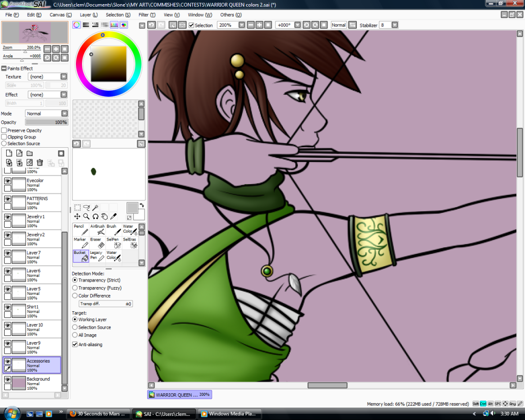525x420 pixels.
Task: Activate the magic wand tool
Action: point(95,208)
